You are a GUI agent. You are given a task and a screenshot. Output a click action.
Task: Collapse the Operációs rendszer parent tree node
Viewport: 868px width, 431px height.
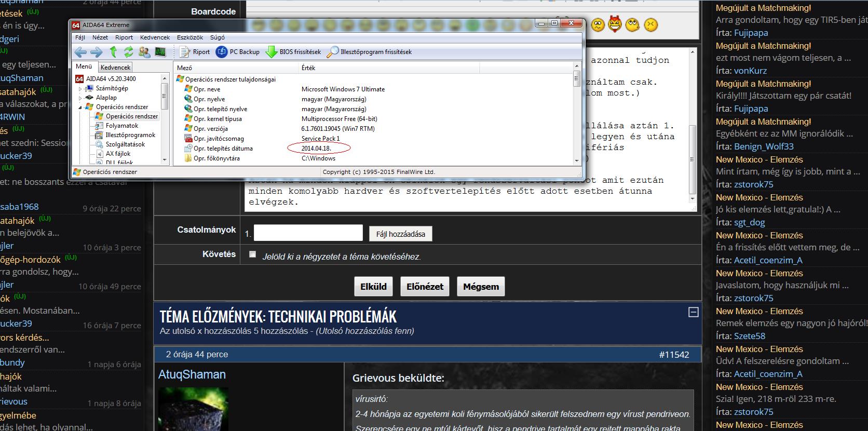80,107
